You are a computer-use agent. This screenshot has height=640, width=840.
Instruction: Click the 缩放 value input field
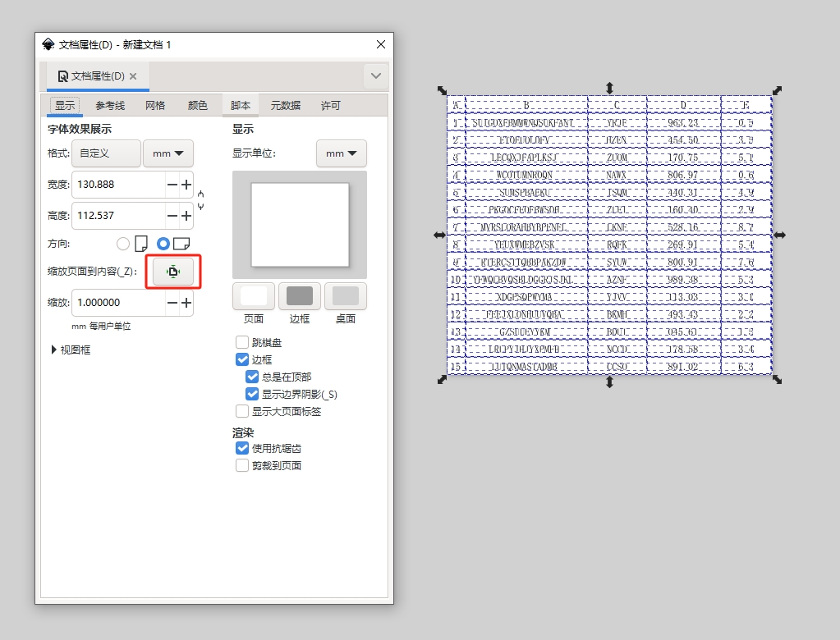coord(118,303)
